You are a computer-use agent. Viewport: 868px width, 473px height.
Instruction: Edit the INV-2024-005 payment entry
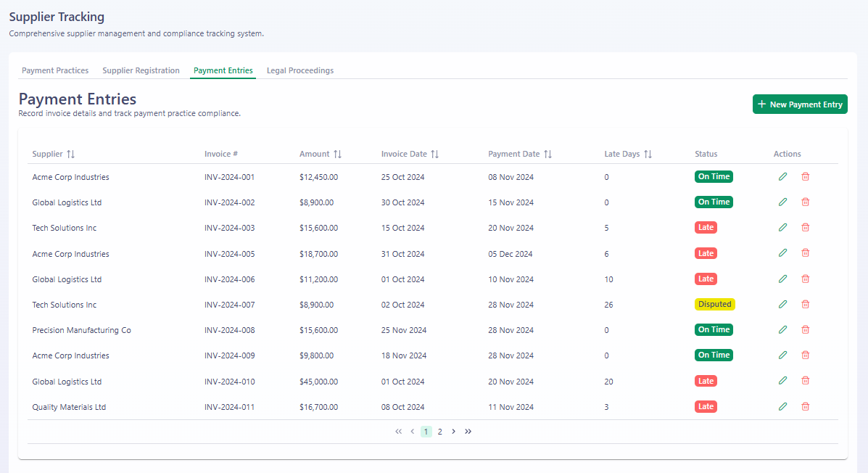(782, 253)
